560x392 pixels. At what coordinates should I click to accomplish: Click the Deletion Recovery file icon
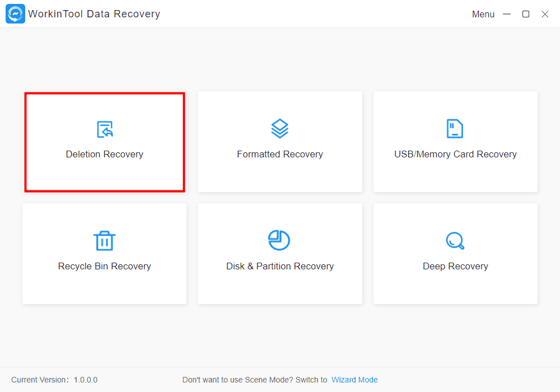[105, 129]
